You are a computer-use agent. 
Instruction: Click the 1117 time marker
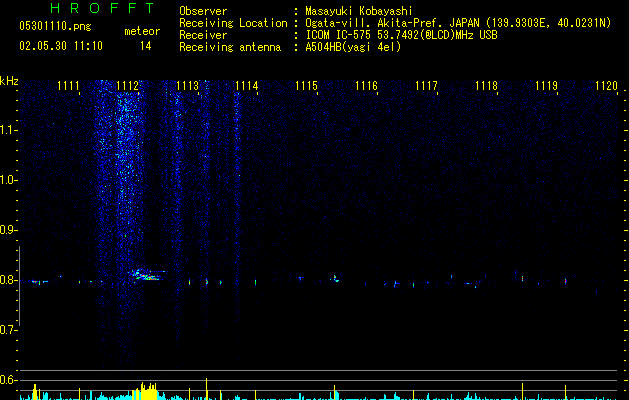[426, 86]
